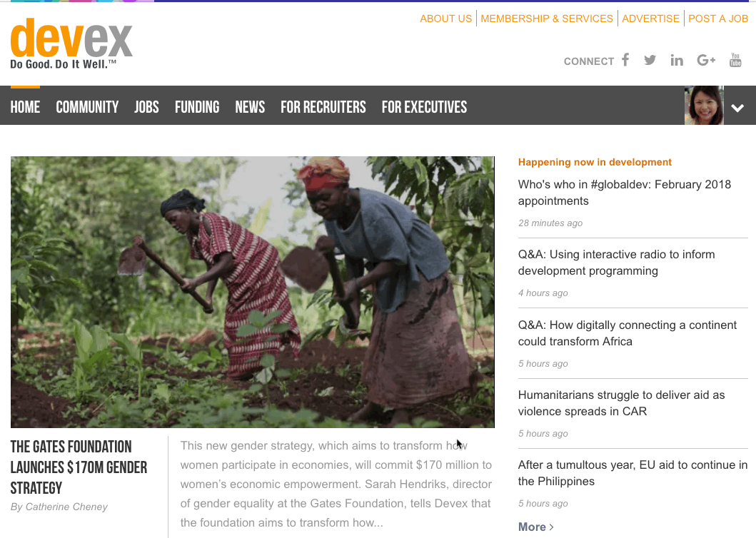Open the YouTube channel icon
Screen dimensions: 756x538
(x=735, y=60)
